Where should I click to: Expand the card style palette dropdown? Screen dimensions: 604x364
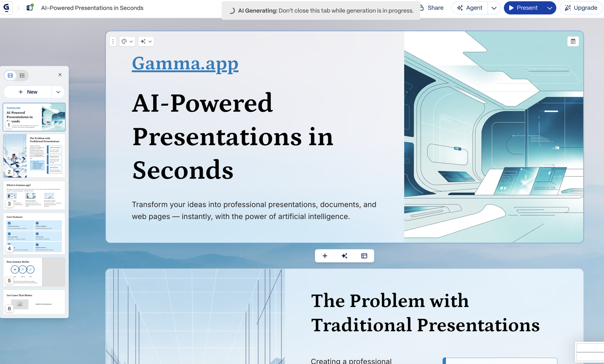point(127,42)
